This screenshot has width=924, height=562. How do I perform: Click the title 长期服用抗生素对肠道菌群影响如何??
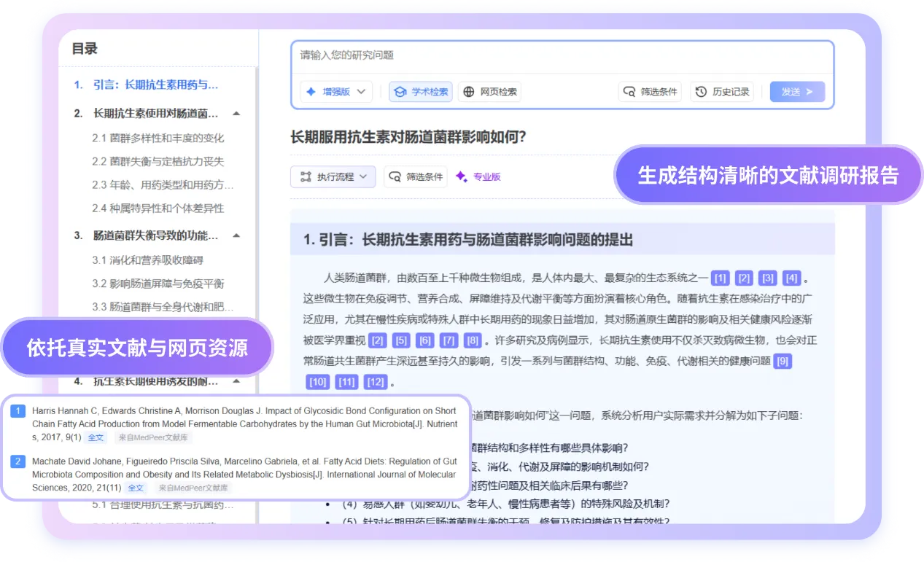coord(408,137)
